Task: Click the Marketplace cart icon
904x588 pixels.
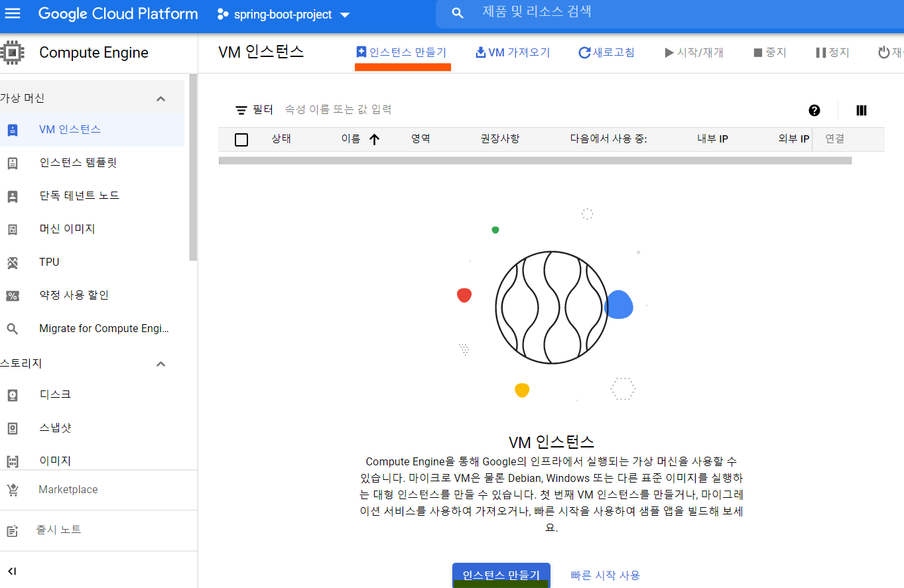Action: pyautogui.click(x=12, y=490)
